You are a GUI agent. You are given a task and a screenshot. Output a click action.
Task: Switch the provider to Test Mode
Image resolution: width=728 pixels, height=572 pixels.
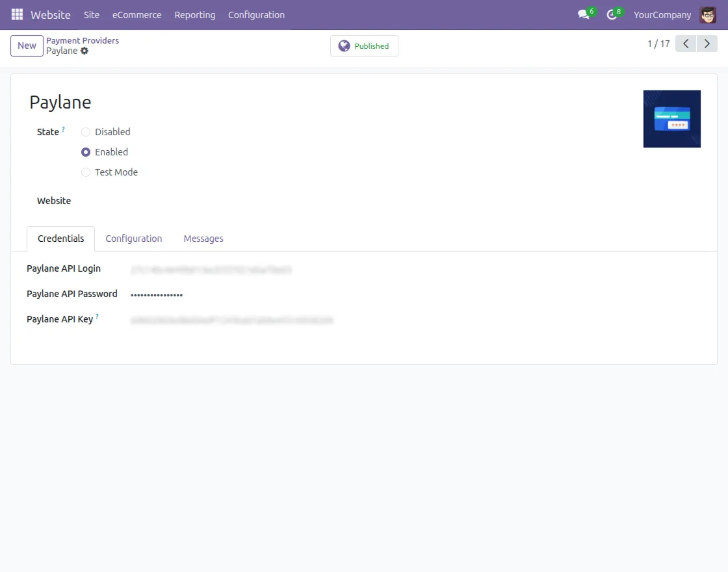tap(85, 172)
